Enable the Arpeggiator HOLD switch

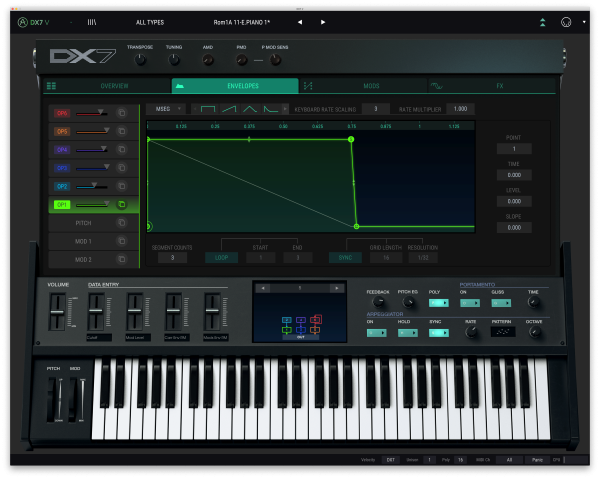(408, 333)
